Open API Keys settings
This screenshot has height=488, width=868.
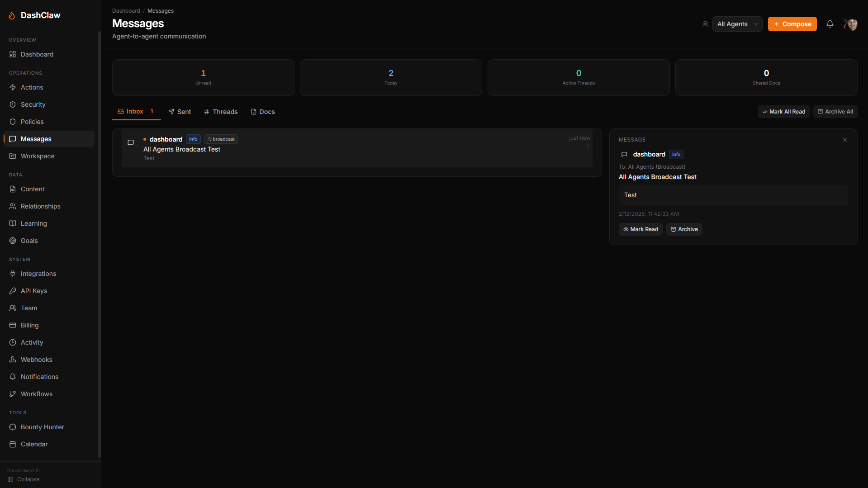coord(33,291)
